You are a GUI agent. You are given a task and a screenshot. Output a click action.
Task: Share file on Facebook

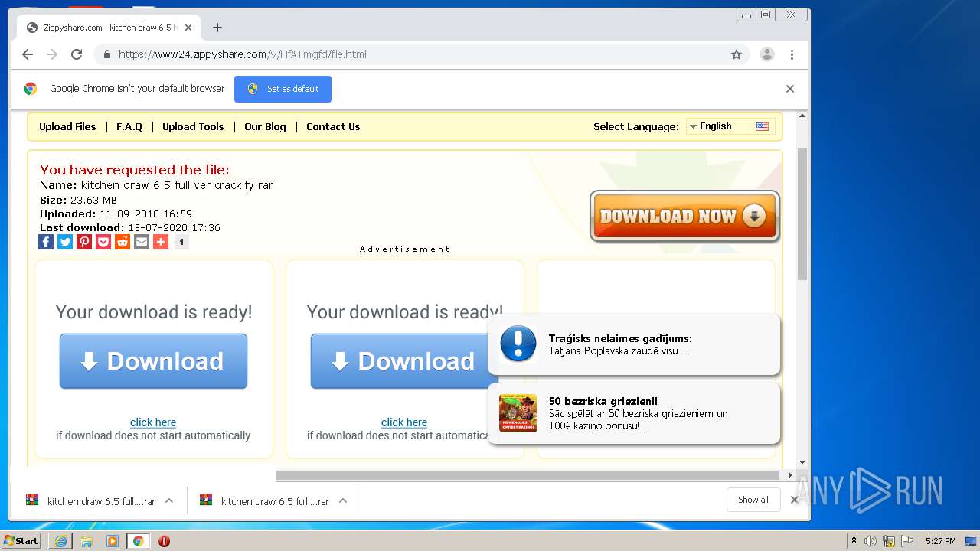pyautogui.click(x=46, y=242)
